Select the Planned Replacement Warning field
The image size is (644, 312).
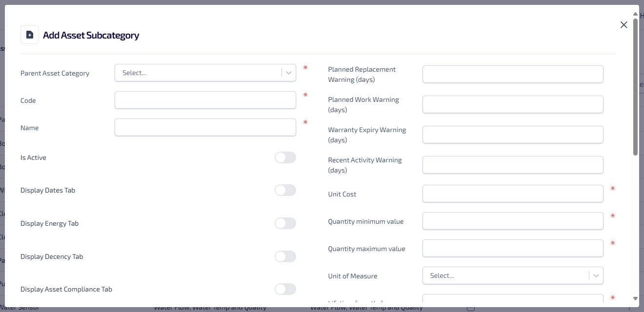(513, 75)
